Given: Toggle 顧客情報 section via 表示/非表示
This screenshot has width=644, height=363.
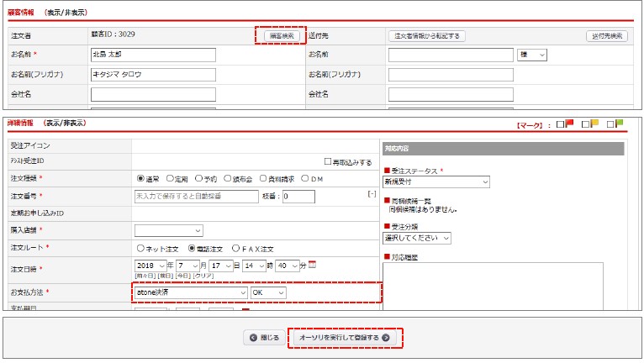Looking at the screenshot, I should [65, 13].
